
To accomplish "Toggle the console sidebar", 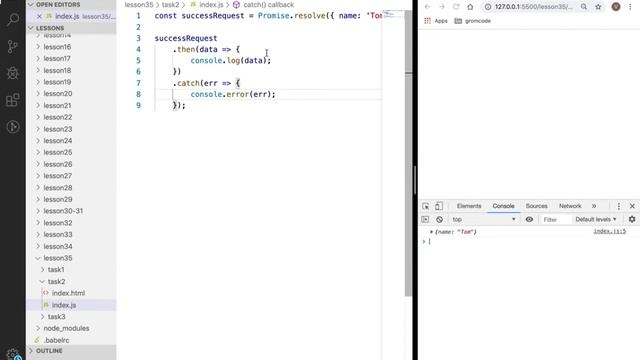I will click(425, 220).
